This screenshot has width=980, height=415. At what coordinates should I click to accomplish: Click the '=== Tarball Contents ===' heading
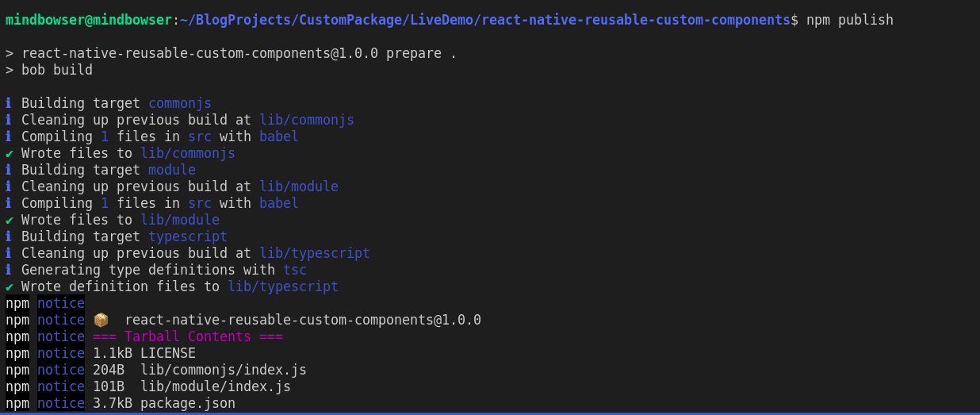[187, 336]
